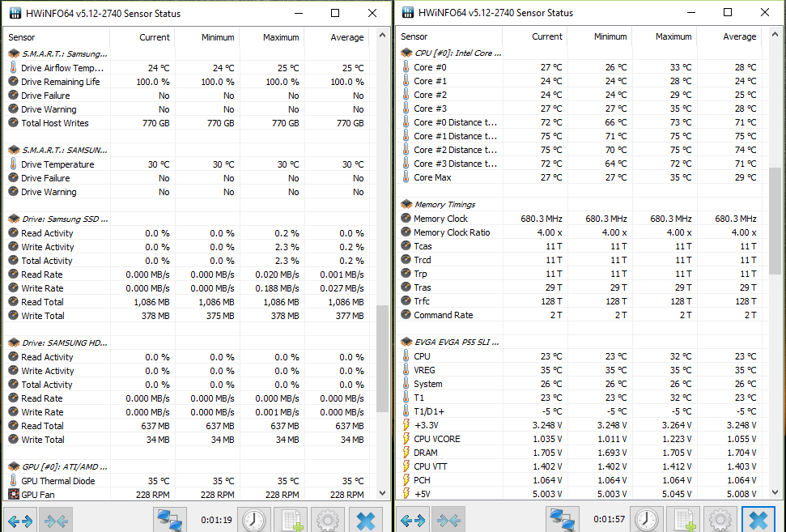Click the +3.3V lightning bolt icon

(406, 425)
